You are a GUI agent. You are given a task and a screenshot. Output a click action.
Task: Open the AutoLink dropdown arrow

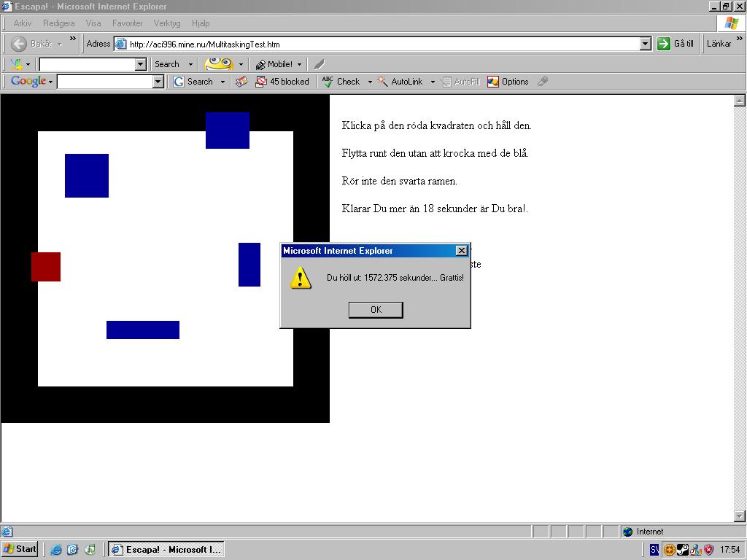tap(433, 82)
